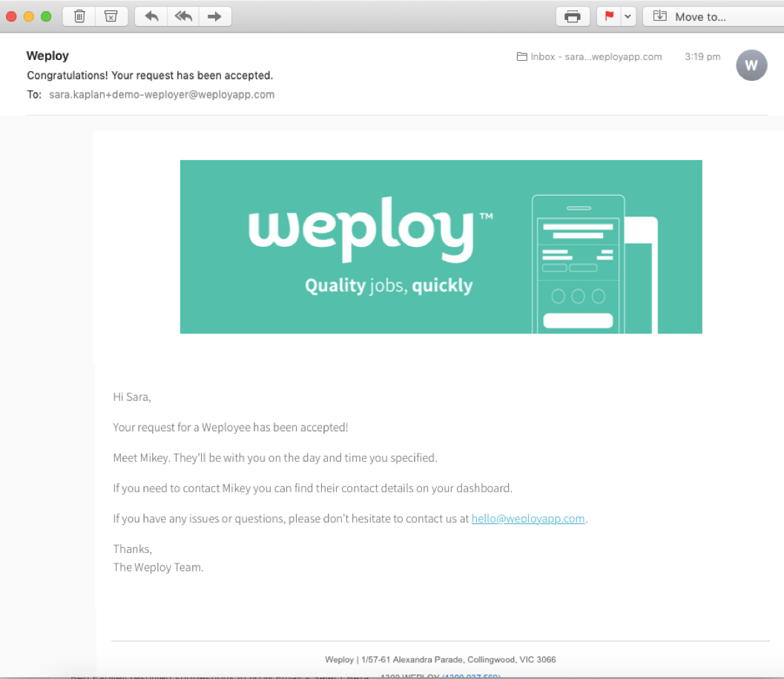Image resolution: width=784 pixels, height=679 pixels.
Task: Click the sender avatar with letter W
Action: [751, 65]
